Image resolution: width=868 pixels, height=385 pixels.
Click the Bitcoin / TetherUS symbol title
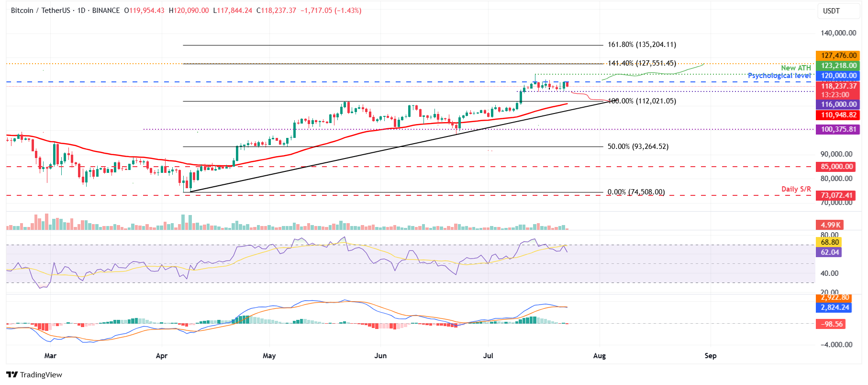[x=40, y=11]
